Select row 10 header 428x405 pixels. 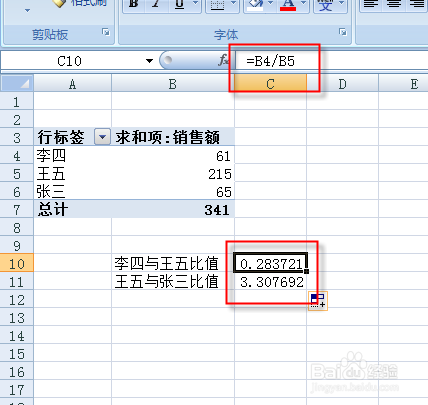tap(17, 264)
